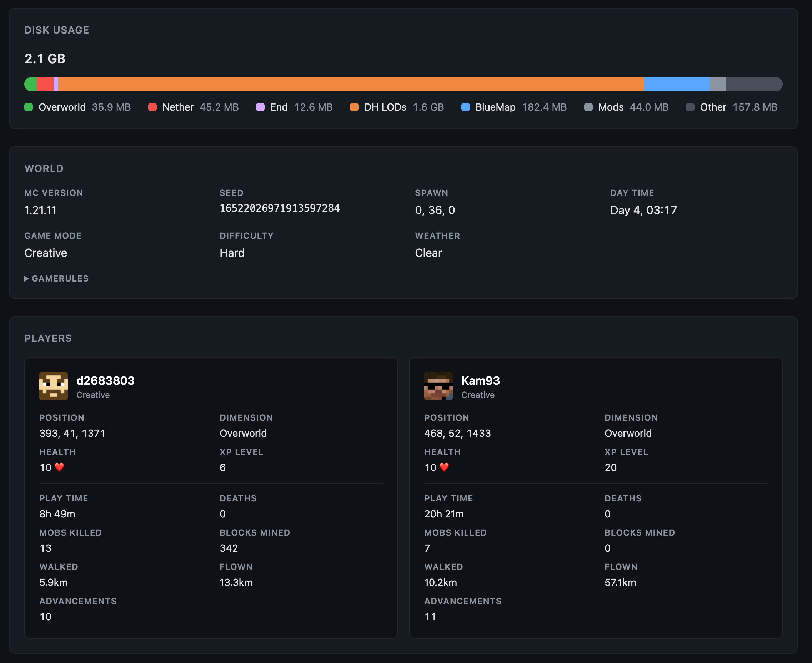Click heart icon beside Kam93 health

pos(445,467)
